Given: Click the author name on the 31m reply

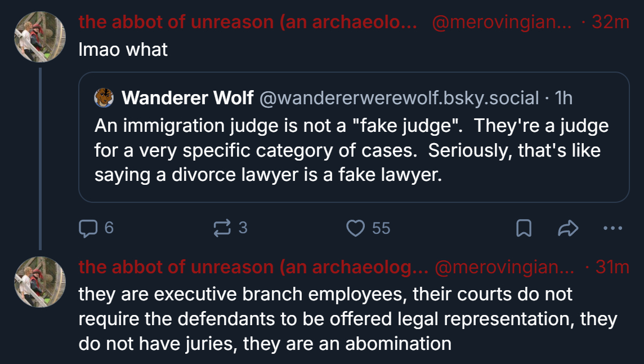Looking at the screenshot, I should pos(253,268).
